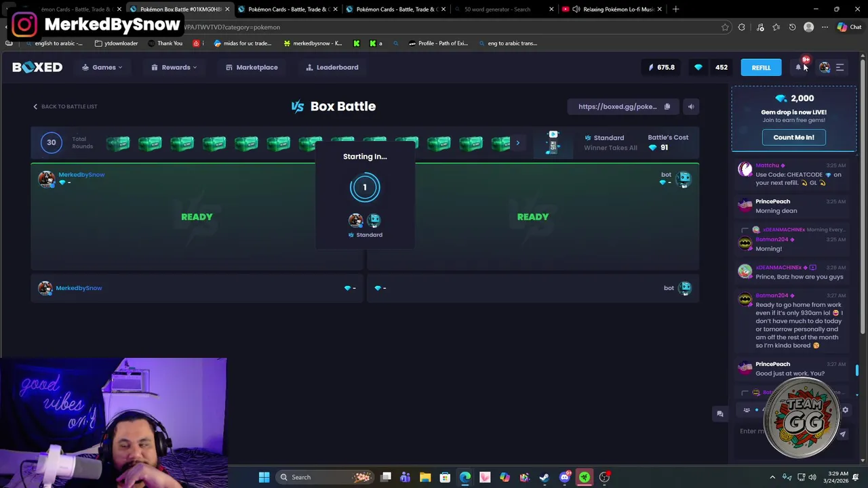Switch to the Pokémon Box Battle browser tab

click(179, 9)
